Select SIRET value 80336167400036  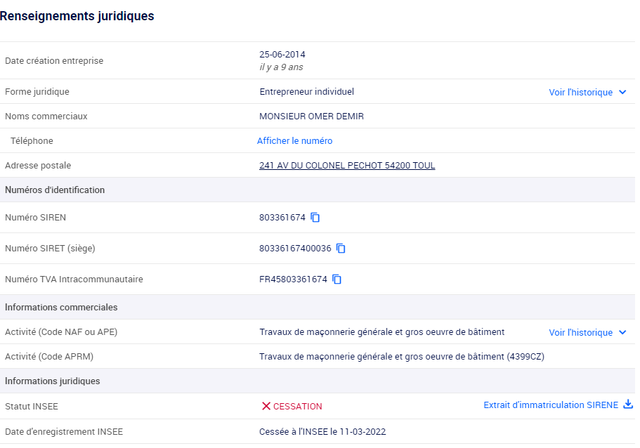click(x=295, y=248)
